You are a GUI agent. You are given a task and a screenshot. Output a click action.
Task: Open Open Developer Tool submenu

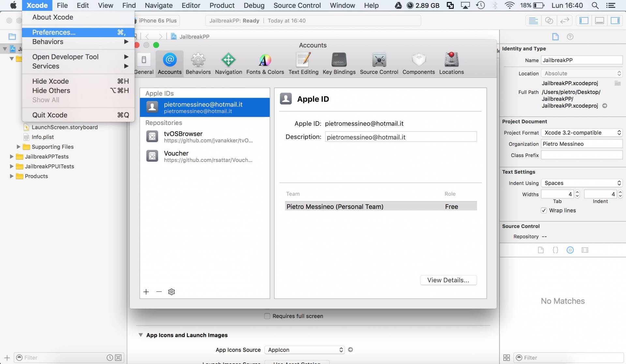point(78,57)
